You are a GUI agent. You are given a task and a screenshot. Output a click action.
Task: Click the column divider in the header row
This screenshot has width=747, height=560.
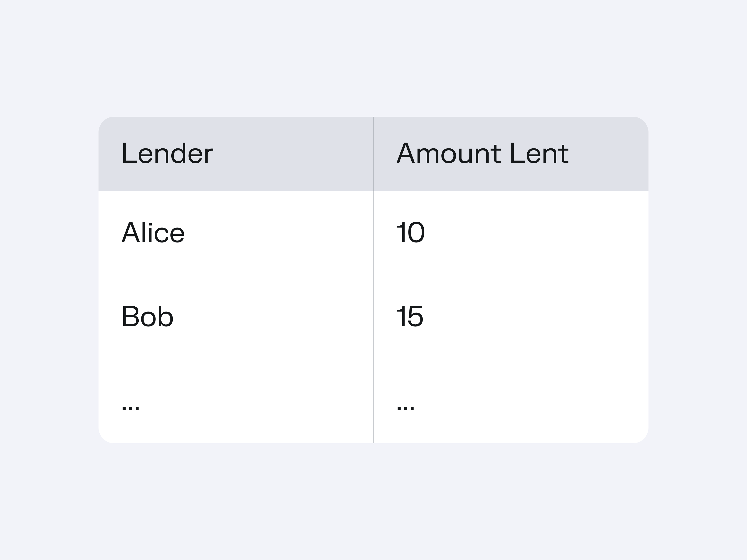coord(373,154)
